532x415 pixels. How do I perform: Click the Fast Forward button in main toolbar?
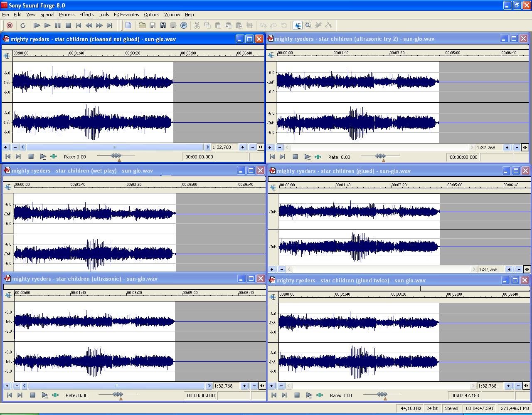tap(99, 25)
